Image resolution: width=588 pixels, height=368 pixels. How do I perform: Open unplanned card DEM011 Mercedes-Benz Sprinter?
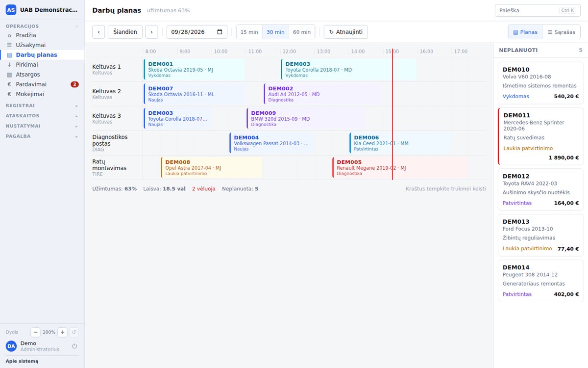point(541,136)
